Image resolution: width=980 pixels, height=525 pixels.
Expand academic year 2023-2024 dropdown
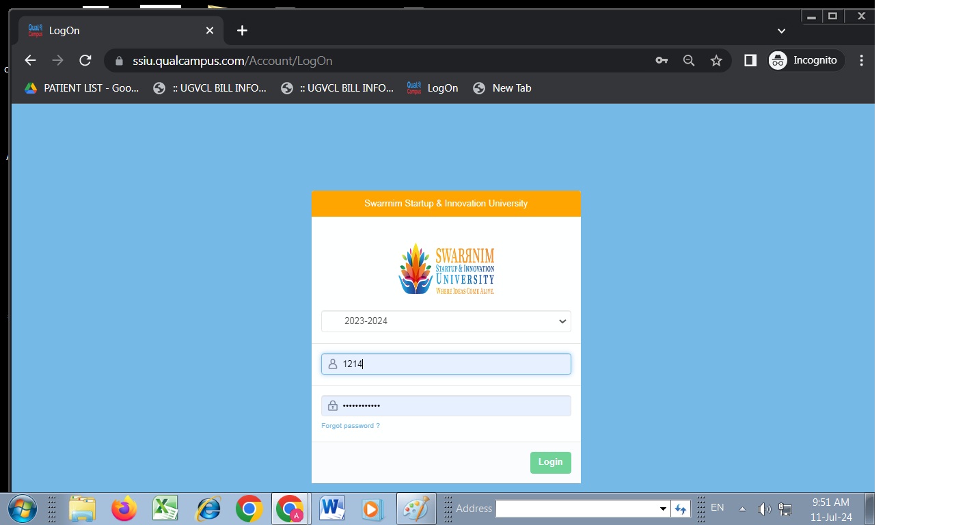coord(446,321)
